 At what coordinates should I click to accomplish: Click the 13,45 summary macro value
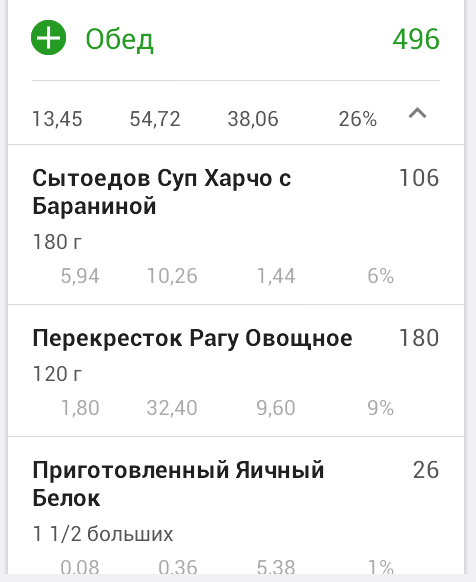click(x=57, y=119)
